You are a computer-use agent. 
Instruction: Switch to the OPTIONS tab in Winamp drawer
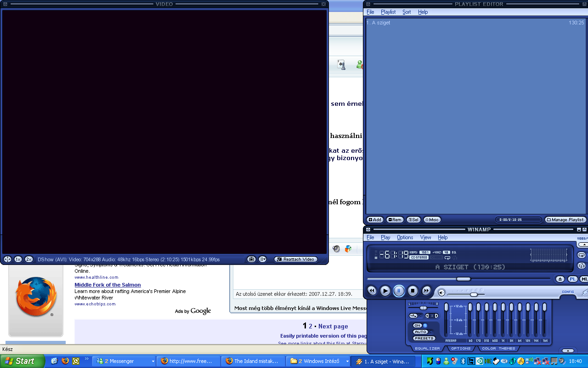(x=461, y=349)
